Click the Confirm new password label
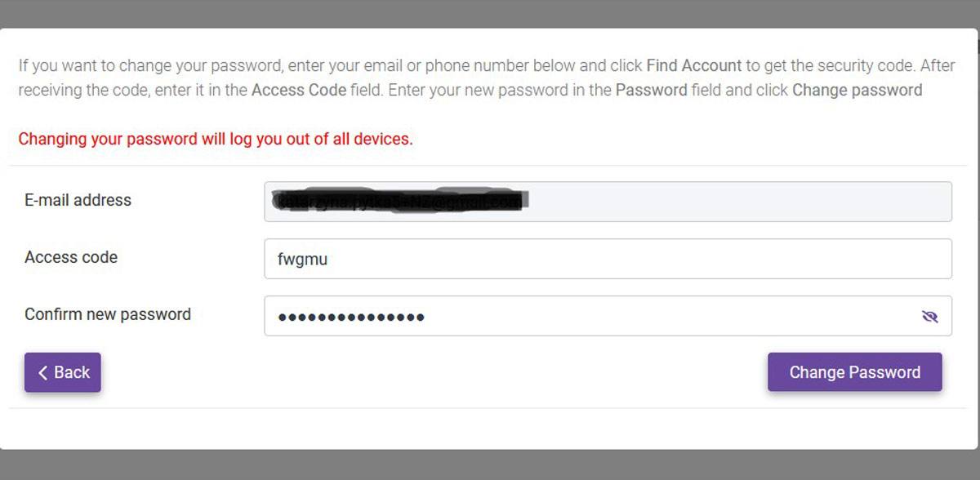Image resolution: width=980 pixels, height=480 pixels. (x=108, y=314)
